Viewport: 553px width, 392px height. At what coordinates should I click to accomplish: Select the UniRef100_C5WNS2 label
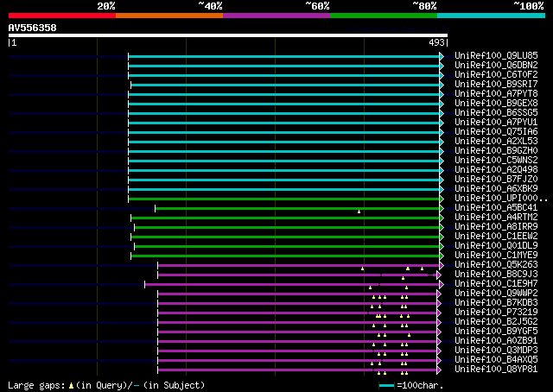click(x=496, y=161)
